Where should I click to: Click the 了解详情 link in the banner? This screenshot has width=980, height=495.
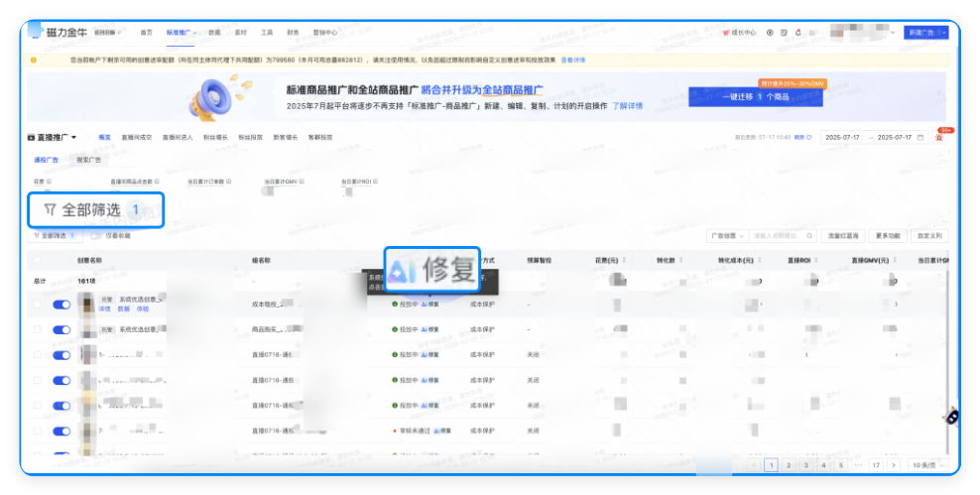[x=627, y=106]
